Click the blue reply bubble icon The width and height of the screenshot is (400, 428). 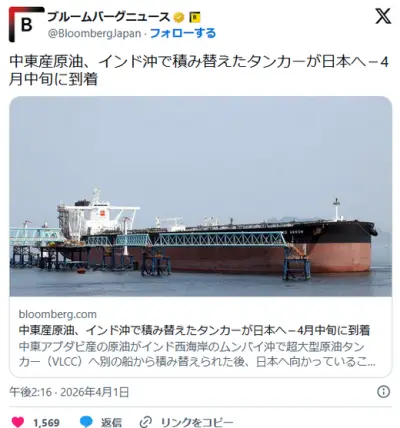(x=86, y=422)
